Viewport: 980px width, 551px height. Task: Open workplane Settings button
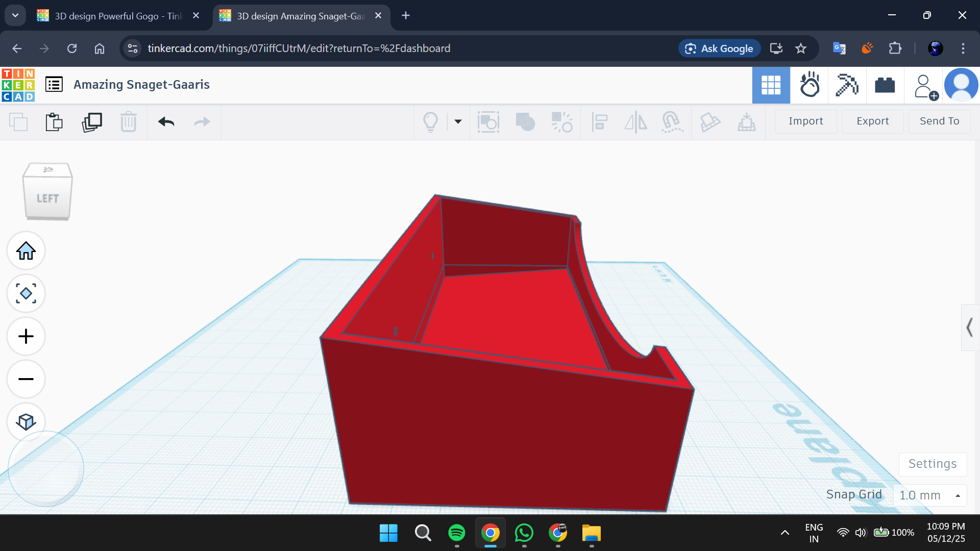[933, 464]
